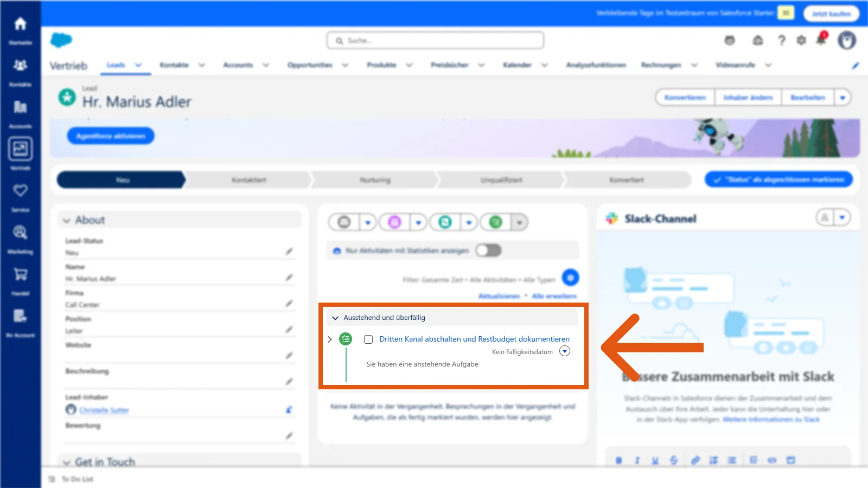This screenshot has width=868, height=488.
Task: Click Agentforce aktivieren button
Action: click(111, 136)
